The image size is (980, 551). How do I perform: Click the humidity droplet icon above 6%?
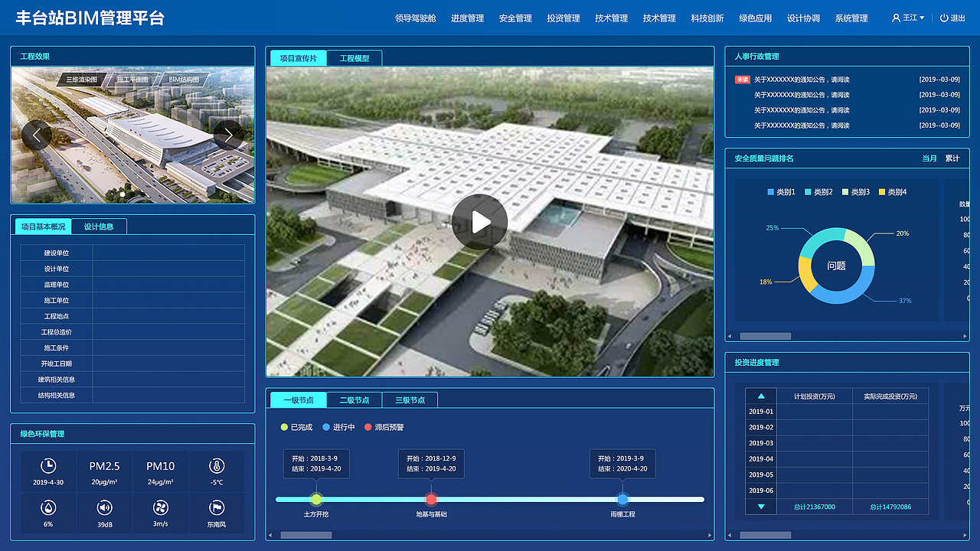pyautogui.click(x=48, y=507)
